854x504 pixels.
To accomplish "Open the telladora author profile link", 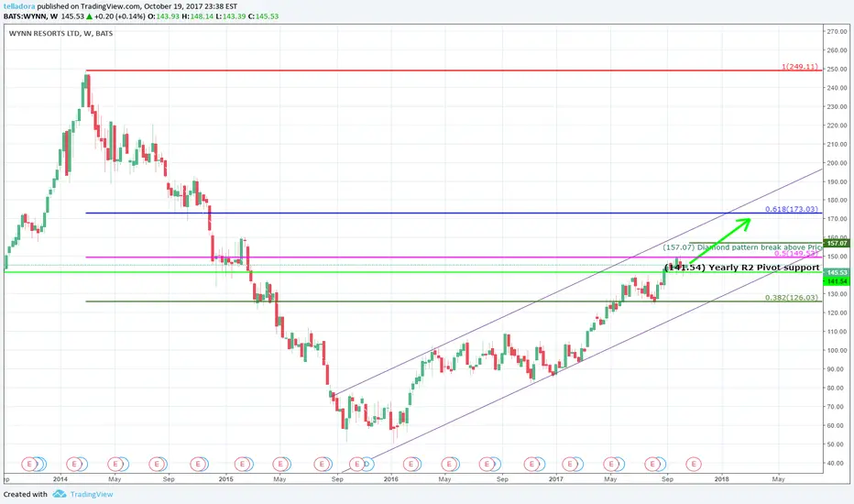I will [19, 6].
